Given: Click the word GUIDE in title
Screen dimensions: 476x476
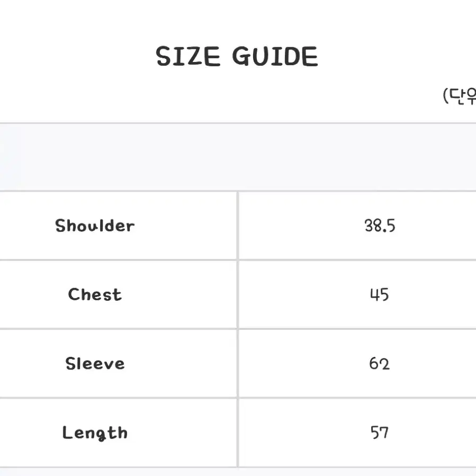Looking at the screenshot, I should coord(275,57).
